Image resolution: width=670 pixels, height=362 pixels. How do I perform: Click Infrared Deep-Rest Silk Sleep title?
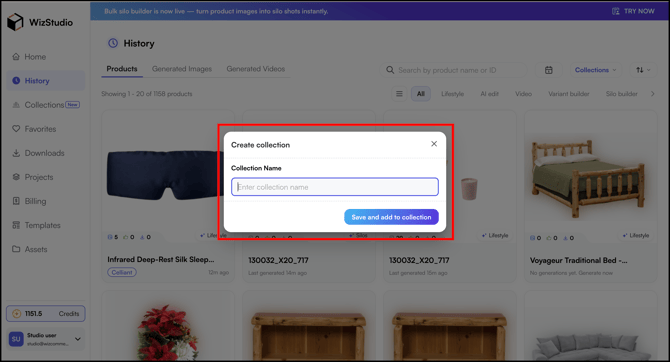(161, 259)
